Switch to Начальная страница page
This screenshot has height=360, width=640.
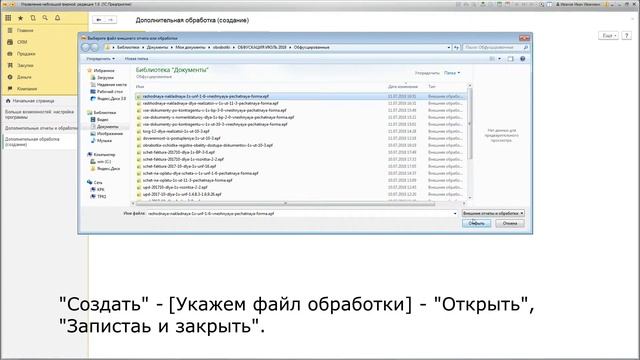tap(33, 101)
